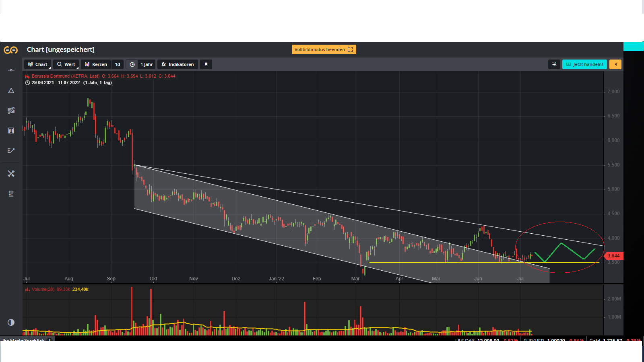Open the Indikatoren menu
Viewport: 644px width, 362px height.
[x=178, y=64]
